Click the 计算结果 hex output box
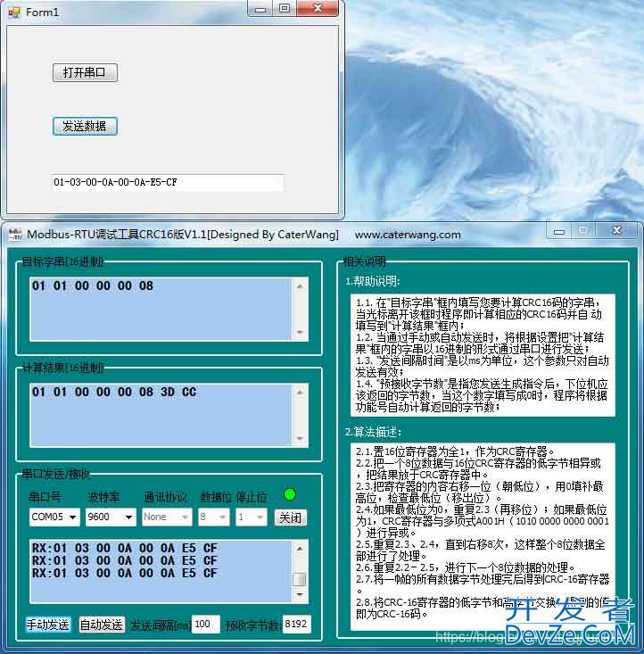 click(161, 415)
